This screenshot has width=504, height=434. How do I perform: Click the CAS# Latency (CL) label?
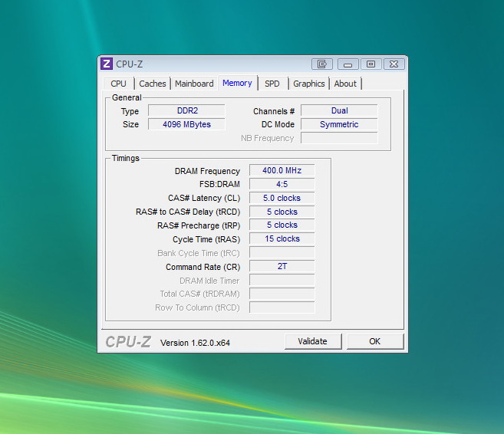[204, 198]
